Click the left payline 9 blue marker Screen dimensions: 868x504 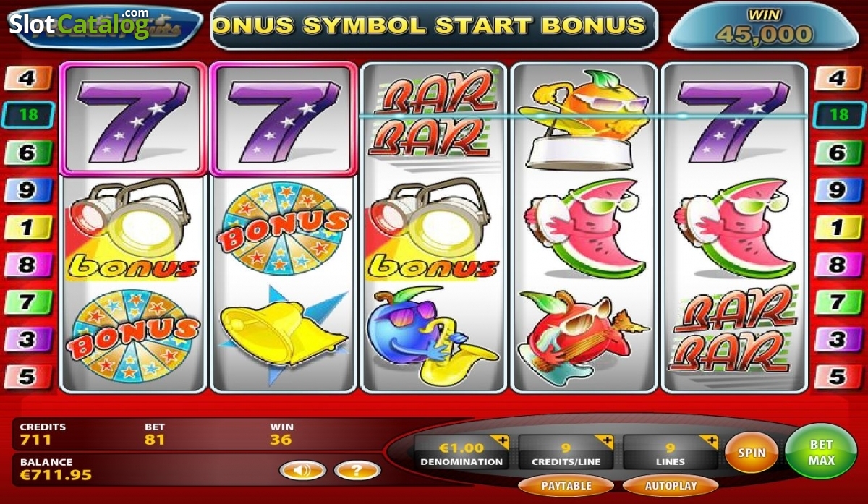click(x=27, y=190)
